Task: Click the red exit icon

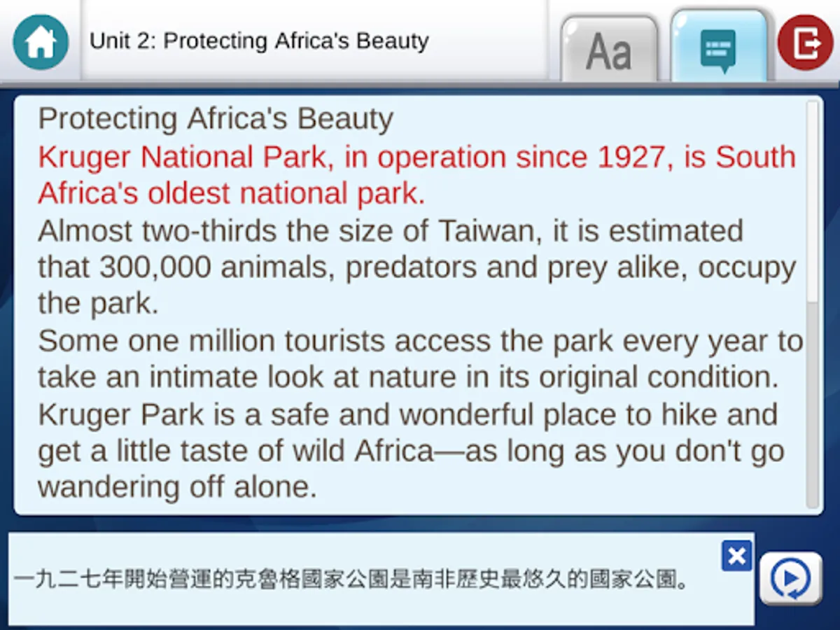Action: click(805, 42)
